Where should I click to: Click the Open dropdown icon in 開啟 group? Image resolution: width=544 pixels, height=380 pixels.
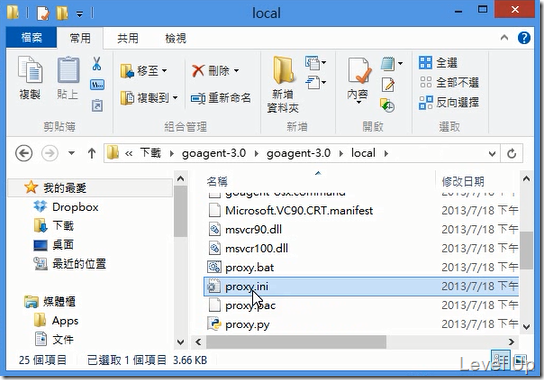(391, 64)
